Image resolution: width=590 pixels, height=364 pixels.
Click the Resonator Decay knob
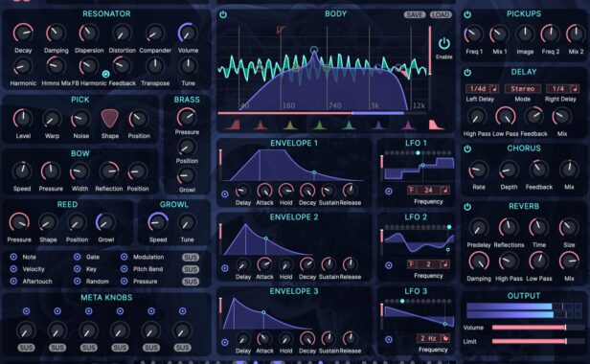23,33
